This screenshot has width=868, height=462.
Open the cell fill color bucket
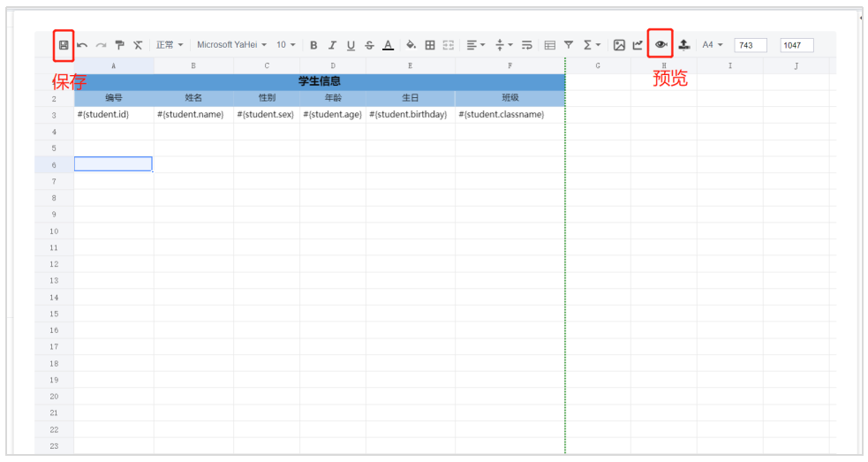[411, 45]
